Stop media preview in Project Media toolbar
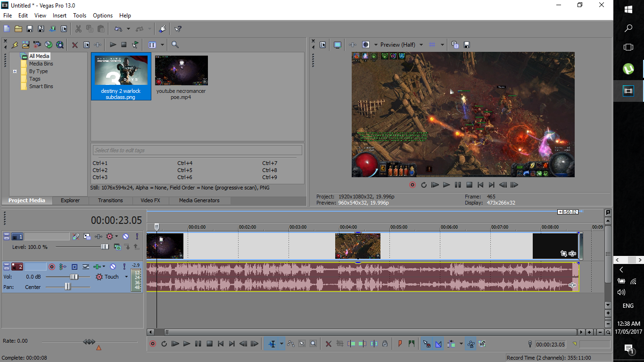The height and width of the screenshot is (362, 644). pos(124,45)
